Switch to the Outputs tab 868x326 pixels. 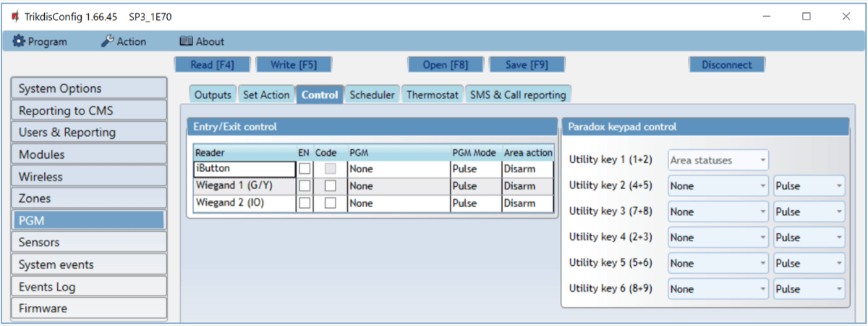(x=213, y=95)
